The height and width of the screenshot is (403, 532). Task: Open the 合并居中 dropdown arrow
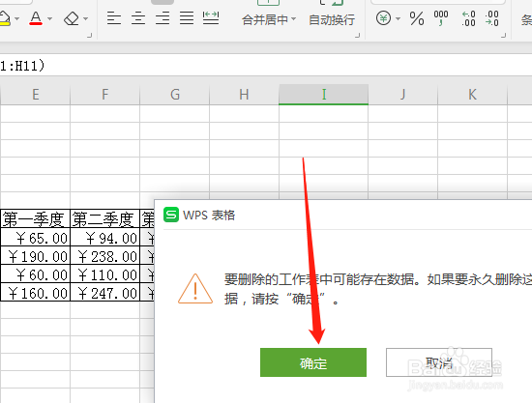point(293,19)
